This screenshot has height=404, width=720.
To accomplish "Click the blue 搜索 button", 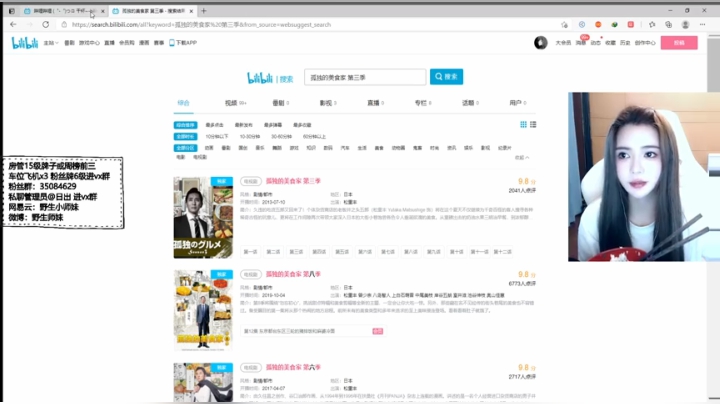I will (446, 77).
